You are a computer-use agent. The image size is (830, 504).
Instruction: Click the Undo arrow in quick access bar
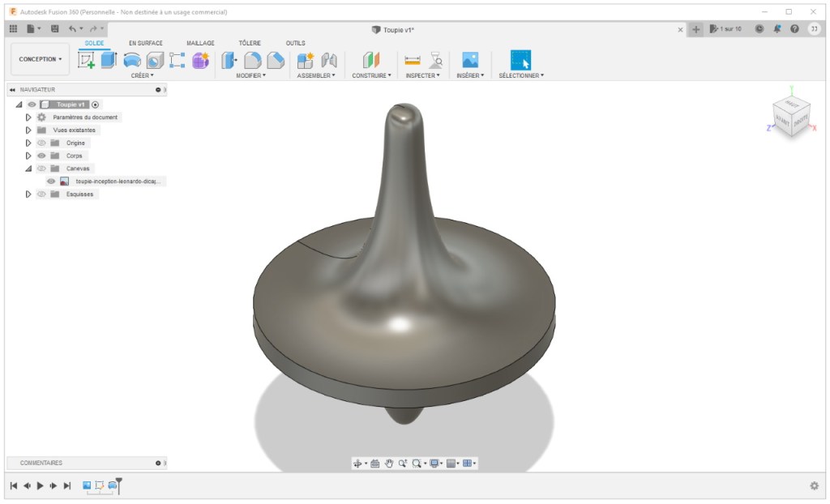(x=74, y=28)
